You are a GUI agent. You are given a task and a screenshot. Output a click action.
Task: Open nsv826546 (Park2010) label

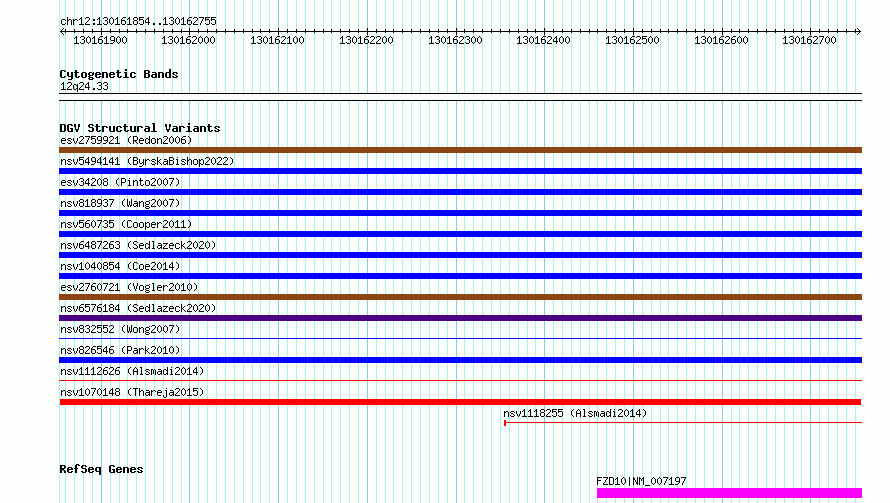tap(120, 350)
